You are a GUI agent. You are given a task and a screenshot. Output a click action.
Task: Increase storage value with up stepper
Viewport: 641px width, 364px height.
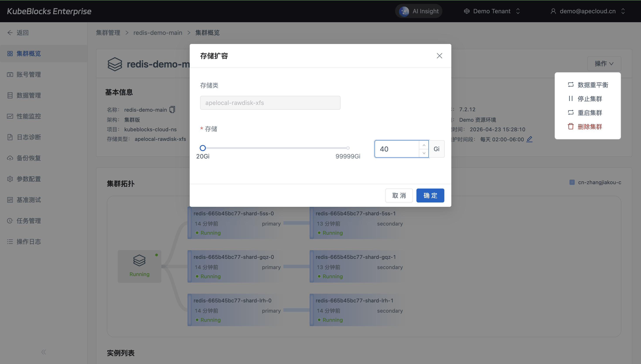(x=424, y=145)
